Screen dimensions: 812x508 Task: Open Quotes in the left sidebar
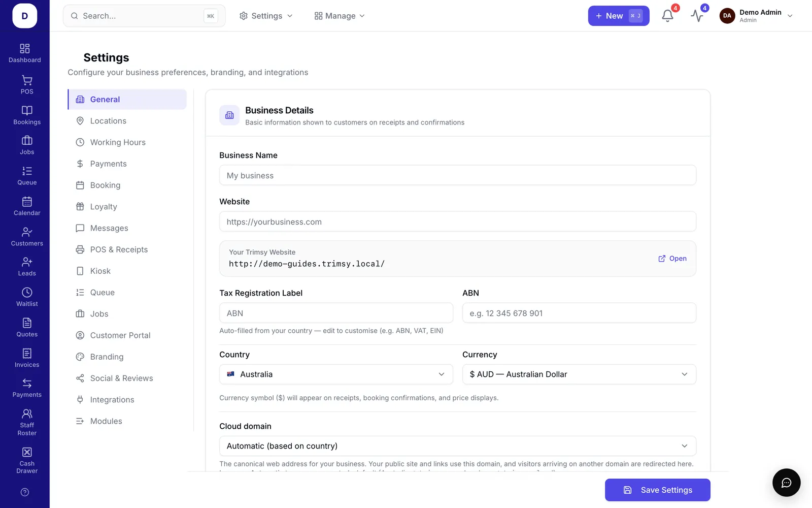coord(27,328)
